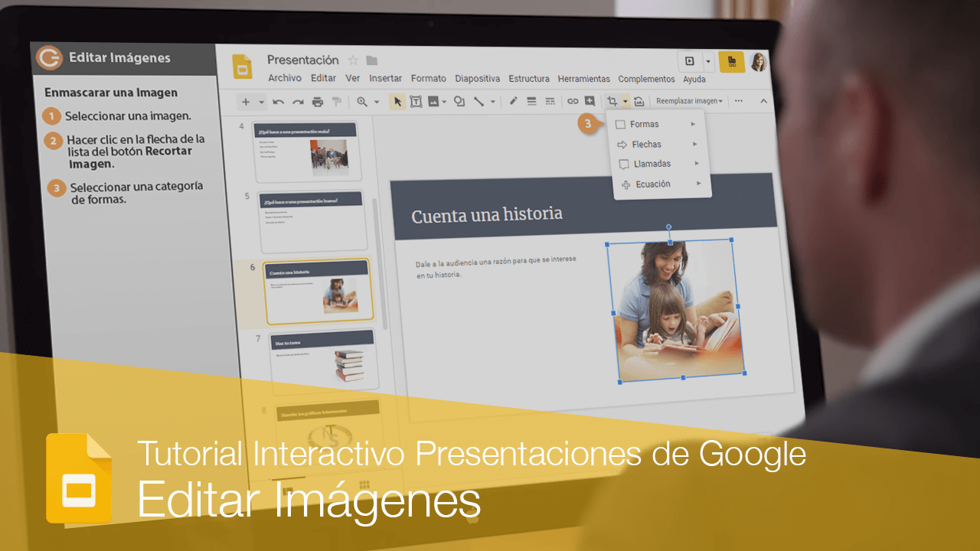Open the Estructura menu
Image resolution: width=980 pixels, height=551 pixels.
(529, 78)
